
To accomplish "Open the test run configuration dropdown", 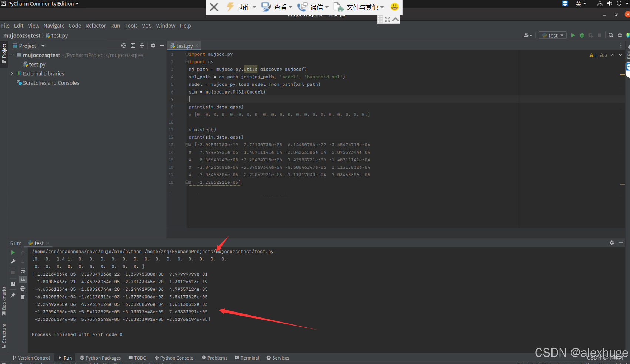I will click(553, 36).
